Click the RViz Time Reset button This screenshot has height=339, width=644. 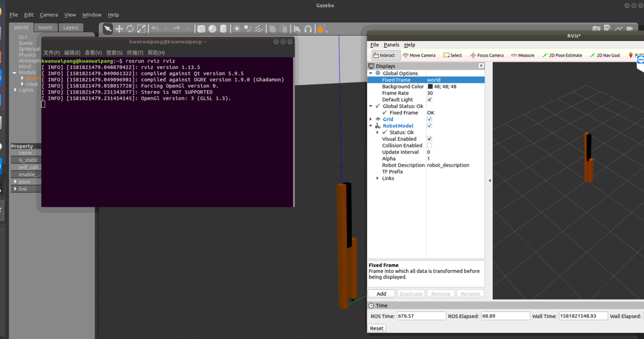[377, 328]
